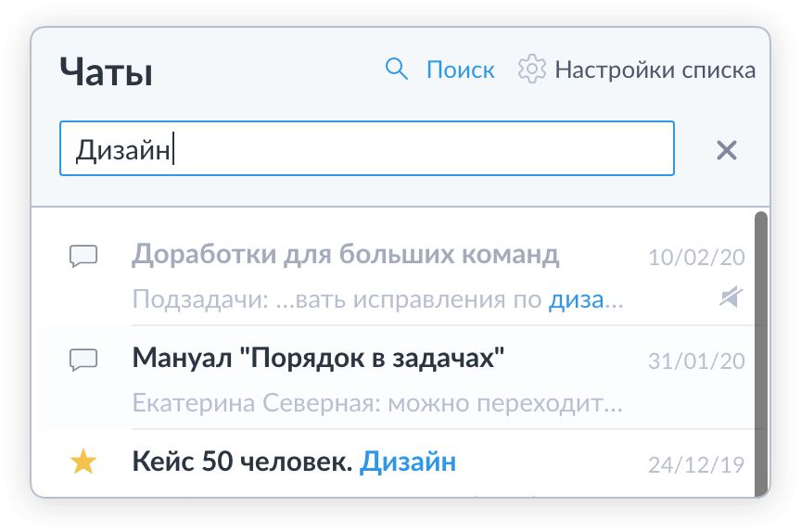Open chat Доработки для больших команд
Viewport: 801px width, 532px height.
pyautogui.click(x=345, y=254)
